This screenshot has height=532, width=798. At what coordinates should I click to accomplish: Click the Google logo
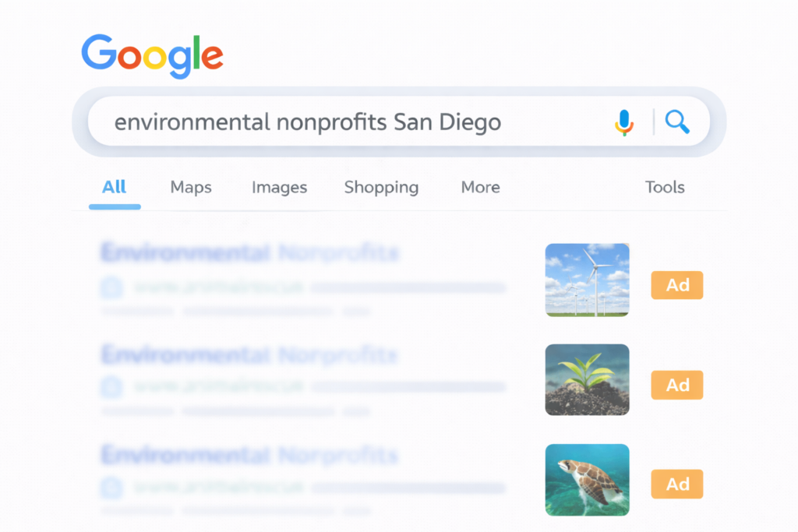152,55
